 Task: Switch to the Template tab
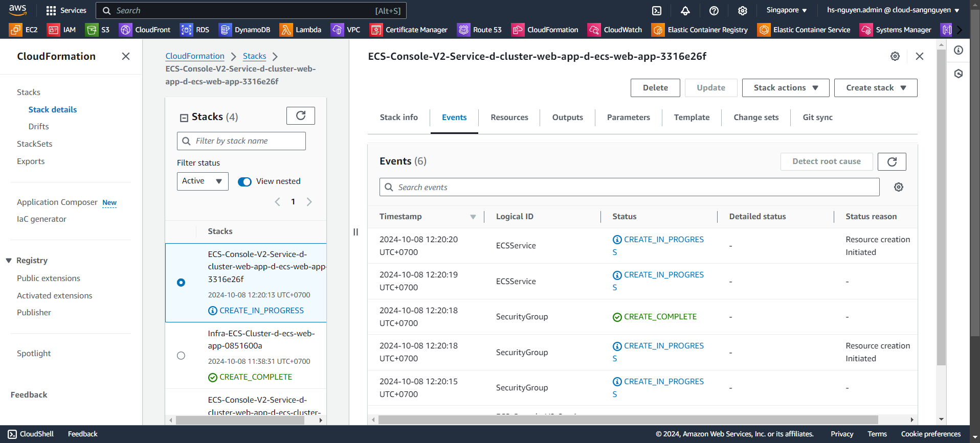tap(692, 118)
